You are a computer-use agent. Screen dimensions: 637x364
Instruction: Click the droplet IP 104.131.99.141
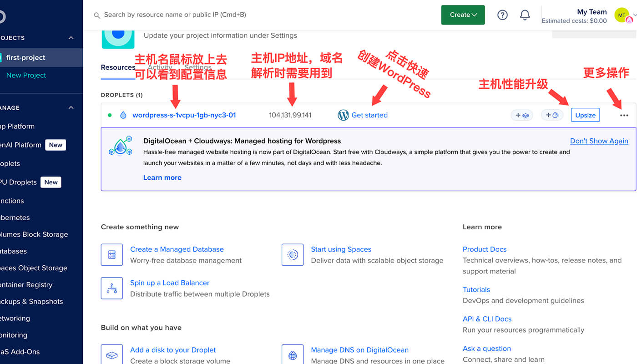click(290, 115)
